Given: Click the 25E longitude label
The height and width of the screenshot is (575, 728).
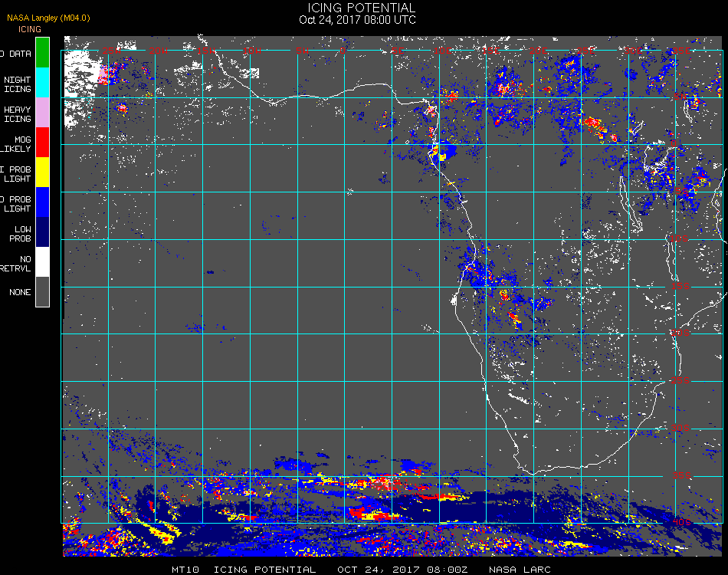Looking at the screenshot, I should point(586,51).
